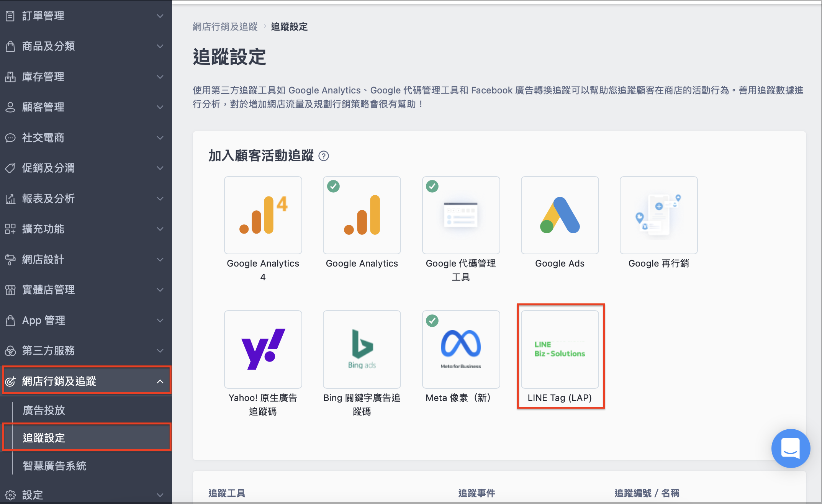Expand the 促銷及分潤 chevron

[x=160, y=168]
